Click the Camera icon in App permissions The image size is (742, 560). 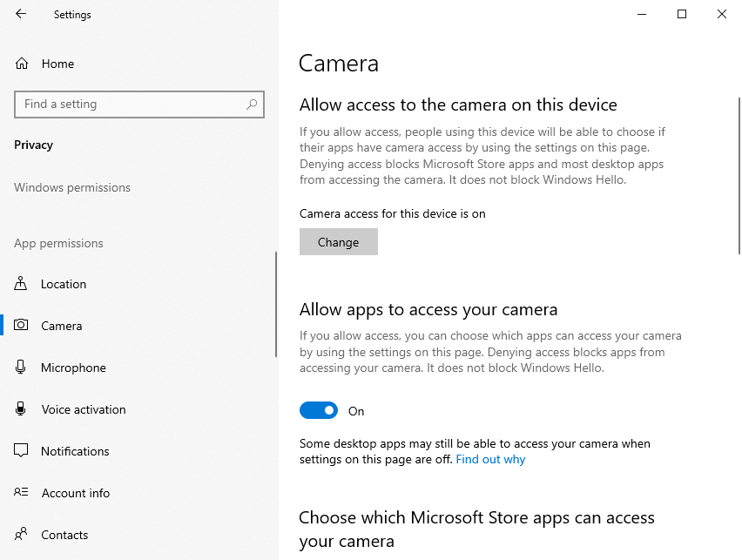19,326
